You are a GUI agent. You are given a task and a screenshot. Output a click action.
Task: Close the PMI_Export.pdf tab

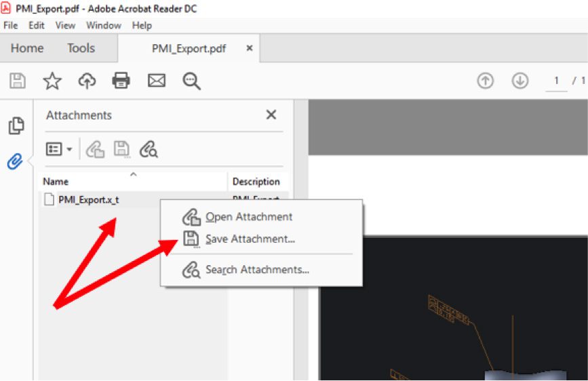250,48
